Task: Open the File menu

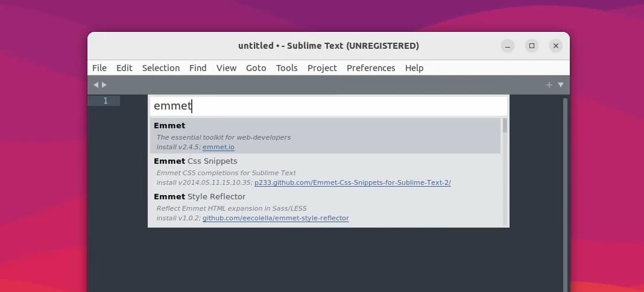Action: (99, 68)
